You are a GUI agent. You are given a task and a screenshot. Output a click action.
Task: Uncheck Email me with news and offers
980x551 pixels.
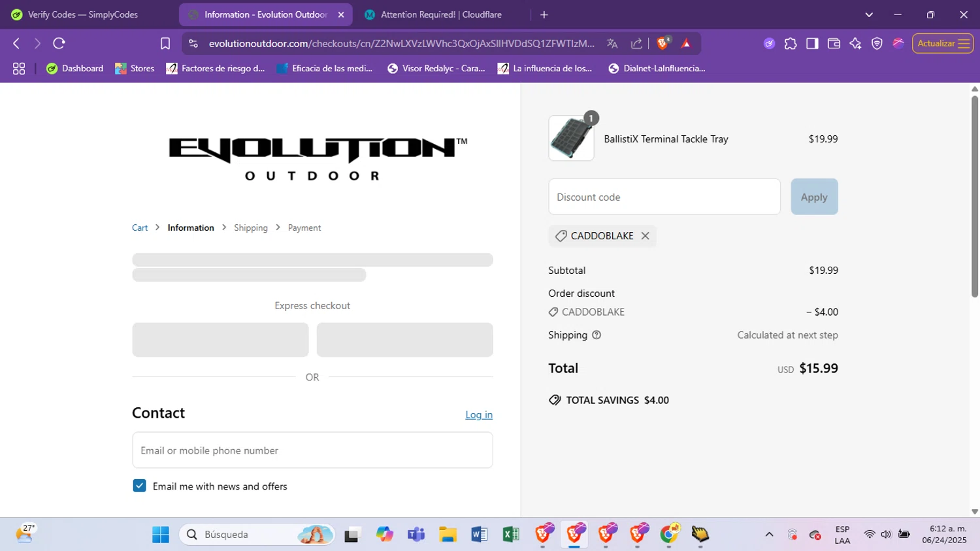tap(139, 486)
